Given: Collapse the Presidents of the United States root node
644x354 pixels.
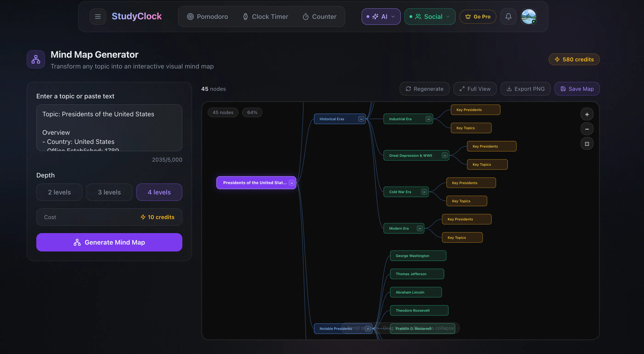Looking at the screenshot, I should 291,183.
